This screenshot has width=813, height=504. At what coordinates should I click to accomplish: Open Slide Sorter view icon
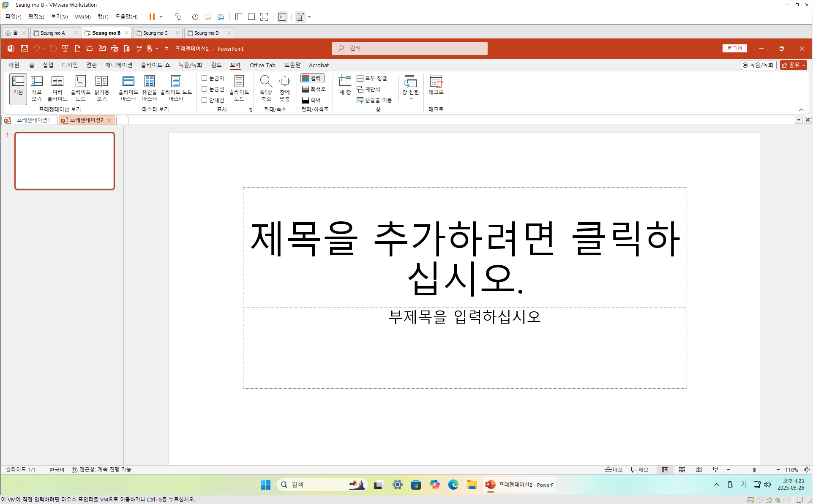(57, 82)
